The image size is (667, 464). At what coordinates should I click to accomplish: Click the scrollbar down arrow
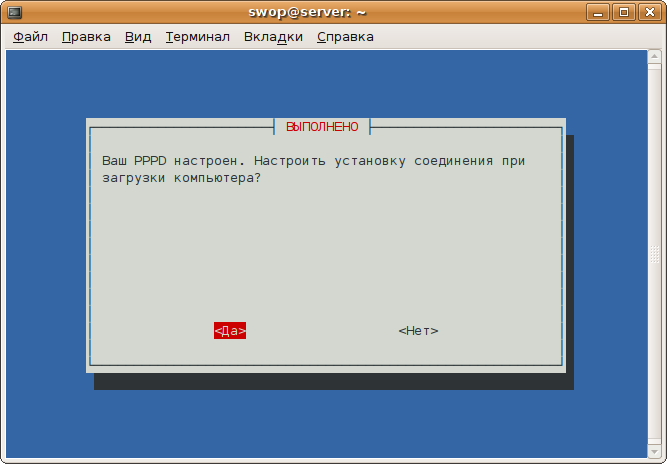[x=654, y=451]
